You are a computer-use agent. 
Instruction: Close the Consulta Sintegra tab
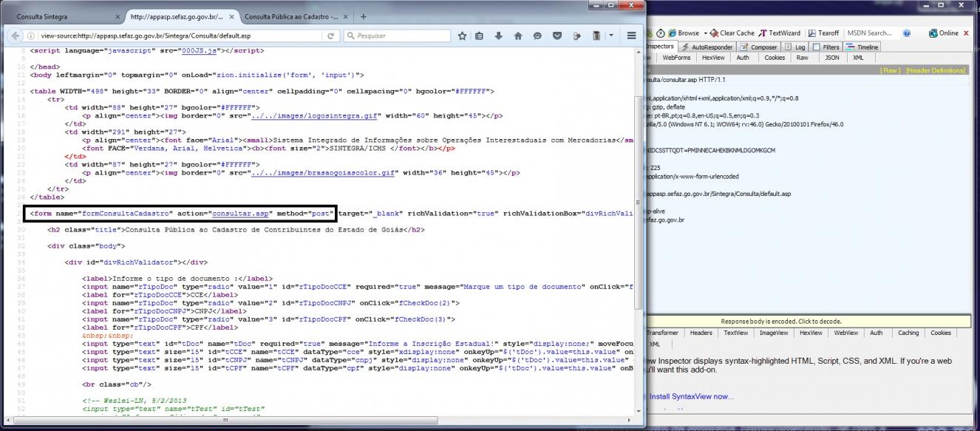click(117, 16)
